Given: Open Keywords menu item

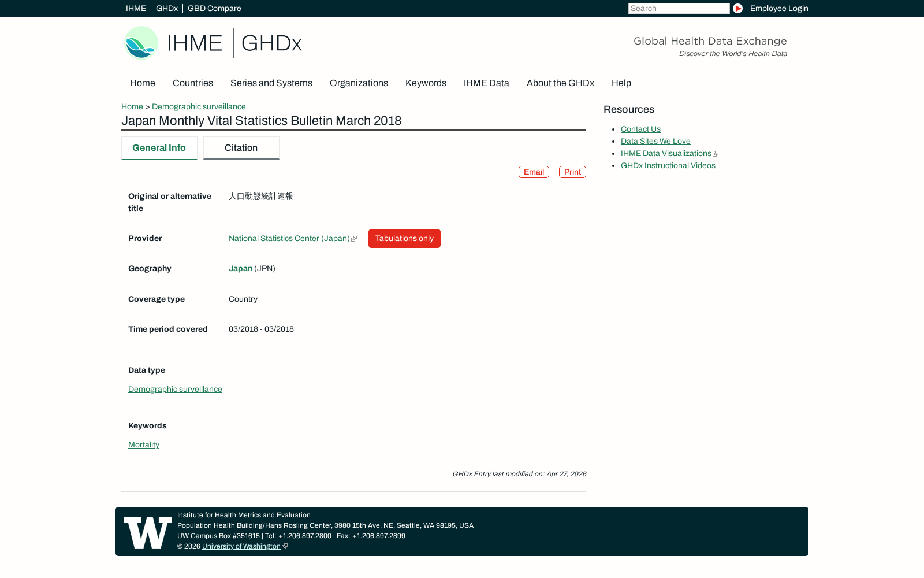Looking at the screenshot, I should tap(426, 83).
